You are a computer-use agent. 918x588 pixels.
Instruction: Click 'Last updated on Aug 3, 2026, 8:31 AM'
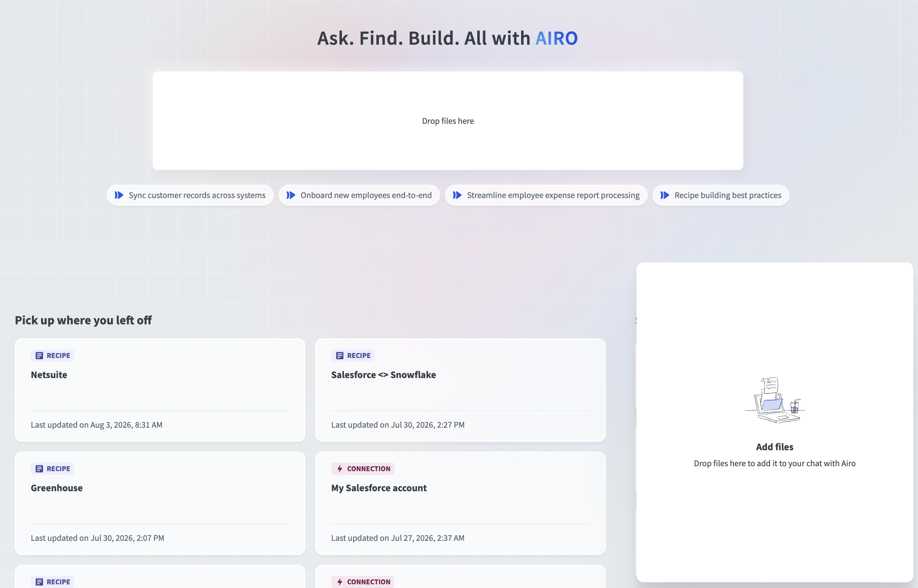[96, 425]
